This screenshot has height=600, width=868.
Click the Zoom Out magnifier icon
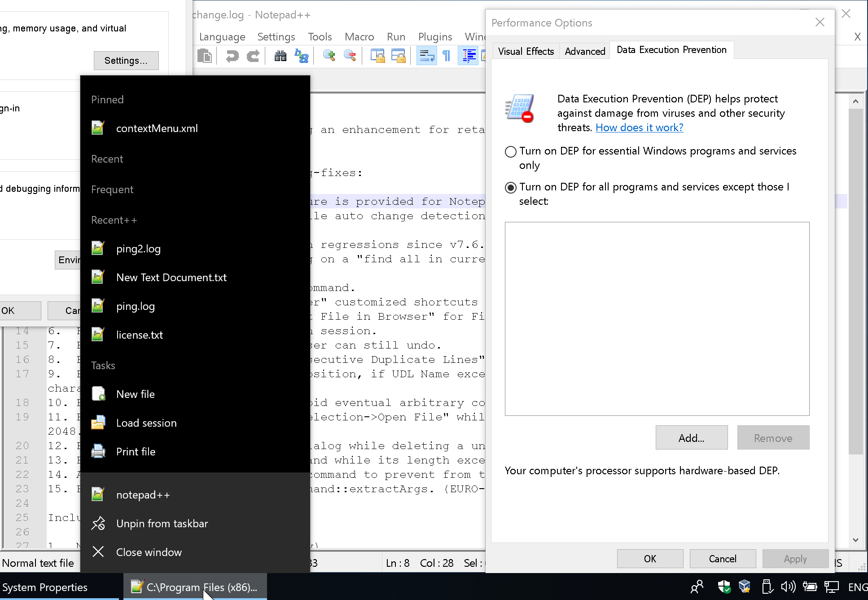(x=350, y=56)
